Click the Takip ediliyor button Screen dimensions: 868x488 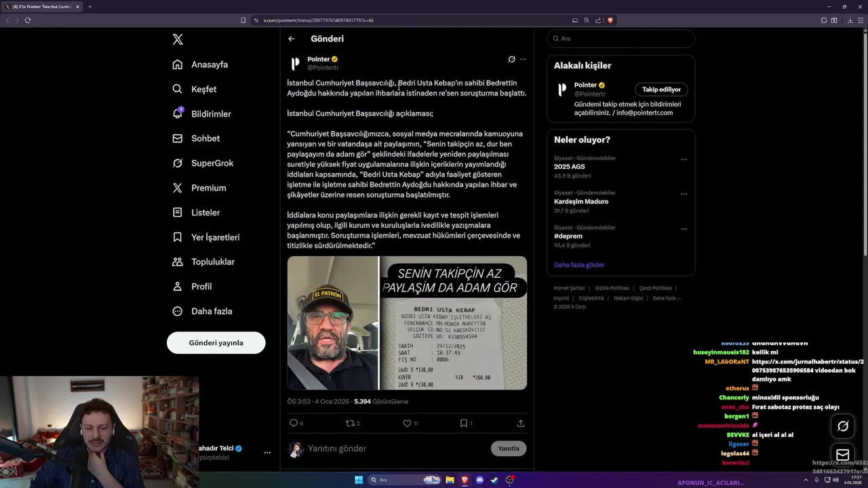(661, 89)
